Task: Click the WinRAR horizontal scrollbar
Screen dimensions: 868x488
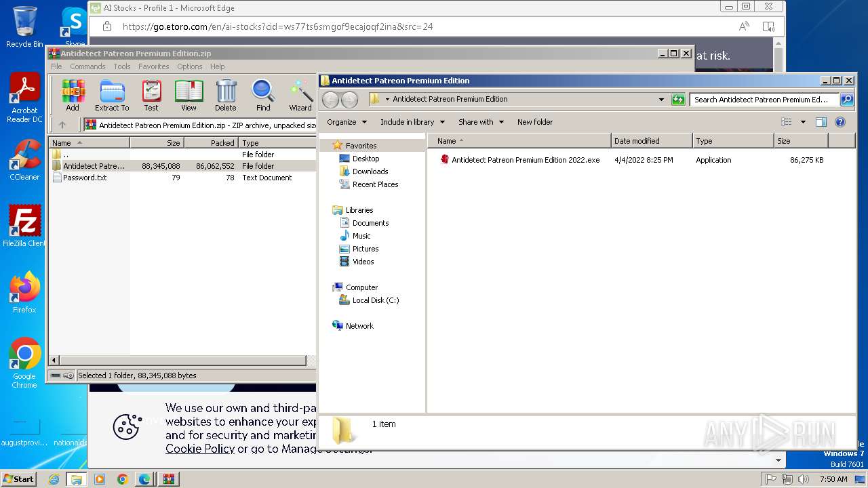Action: point(182,361)
